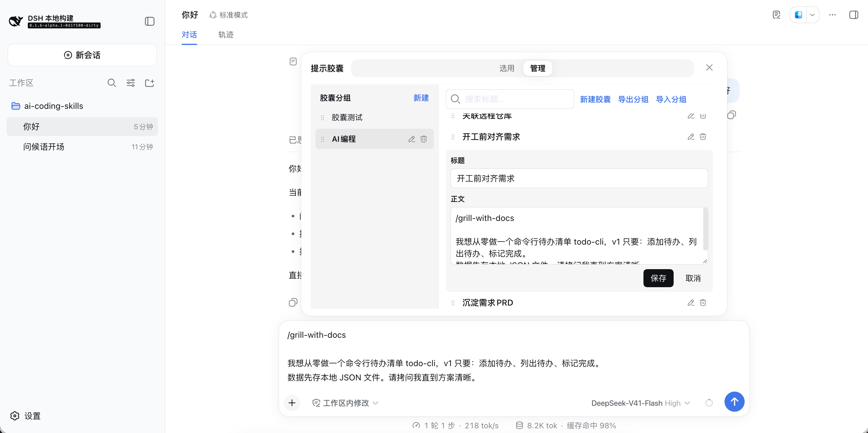Image resolution: width=868 pixels, height=433 pixels.
Task: Add attachment with plus button
Action: (x=292, y=403)
